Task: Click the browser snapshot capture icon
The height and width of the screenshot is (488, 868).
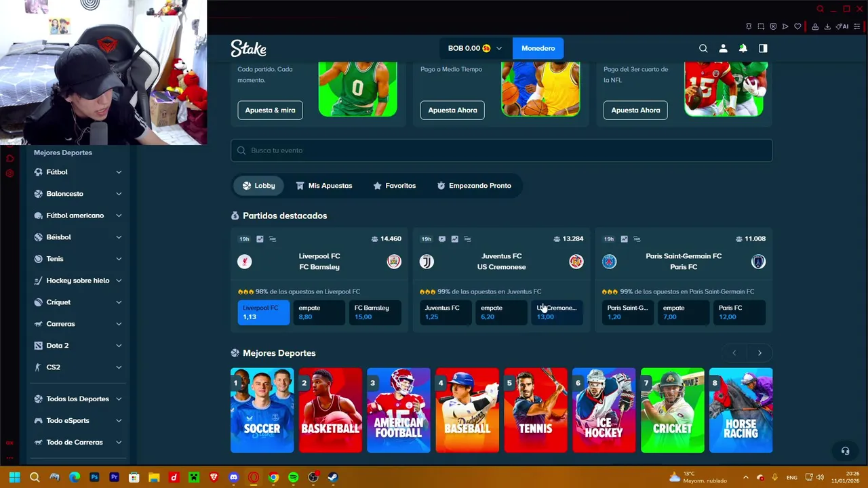Action: click(761, 26)
